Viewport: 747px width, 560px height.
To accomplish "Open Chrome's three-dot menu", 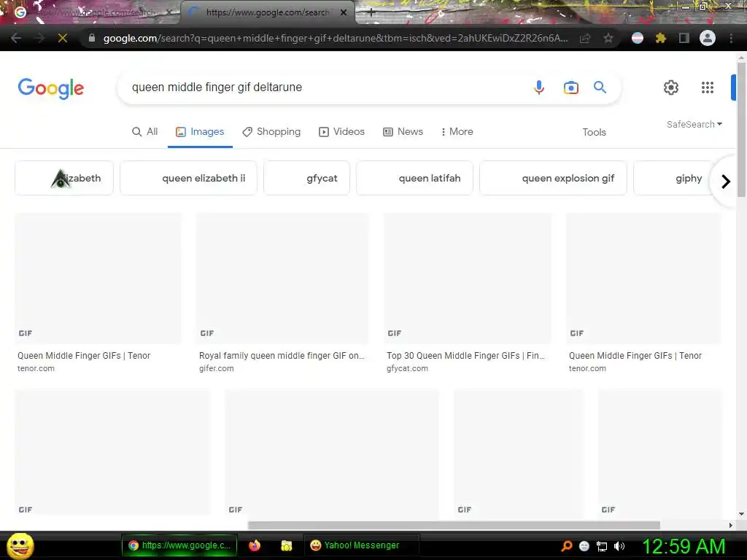I will click(x=731, y=38).
